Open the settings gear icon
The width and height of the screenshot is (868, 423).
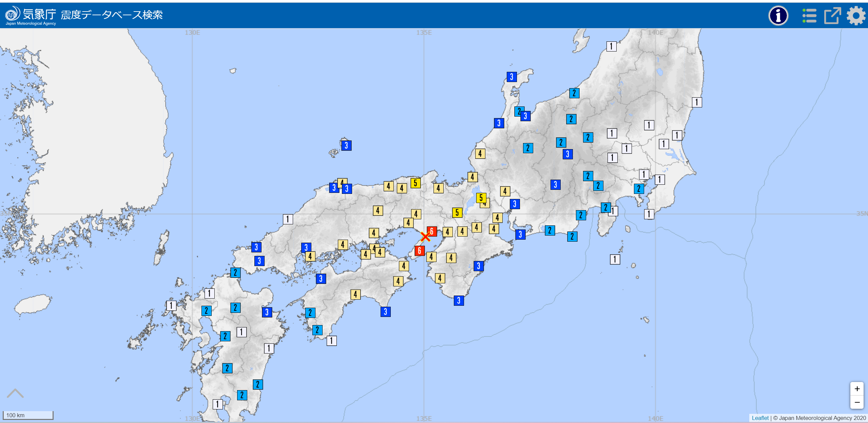[x=856, y=16]
